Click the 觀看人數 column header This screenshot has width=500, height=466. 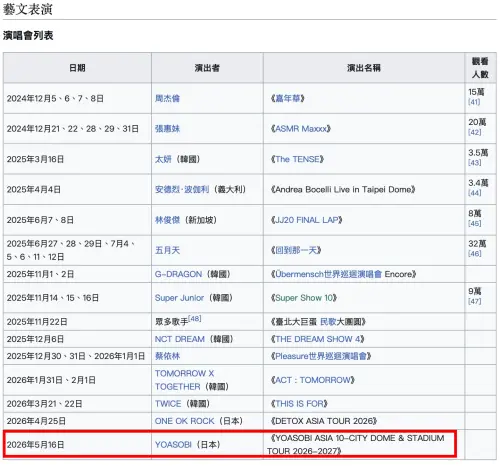[480, 68]
